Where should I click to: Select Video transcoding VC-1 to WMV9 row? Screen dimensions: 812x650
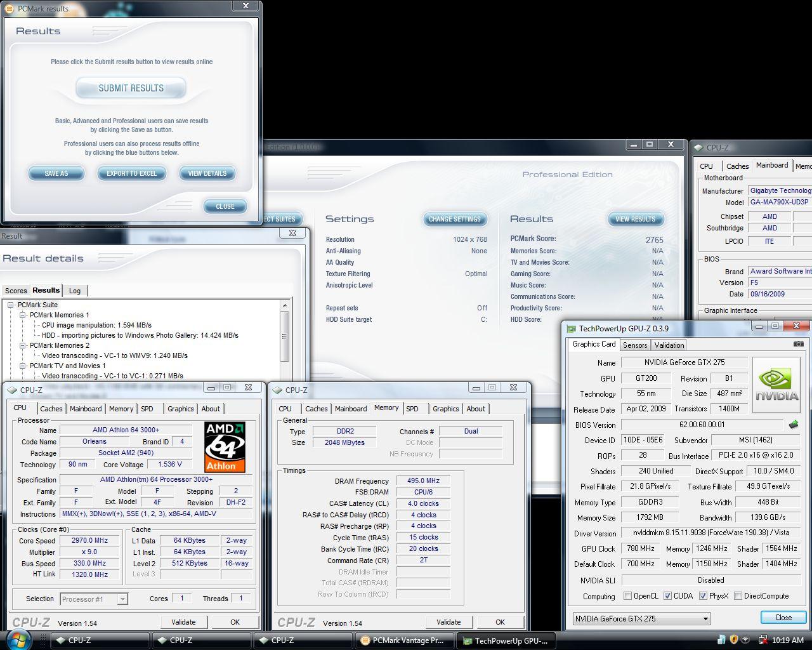coord(115,355)
